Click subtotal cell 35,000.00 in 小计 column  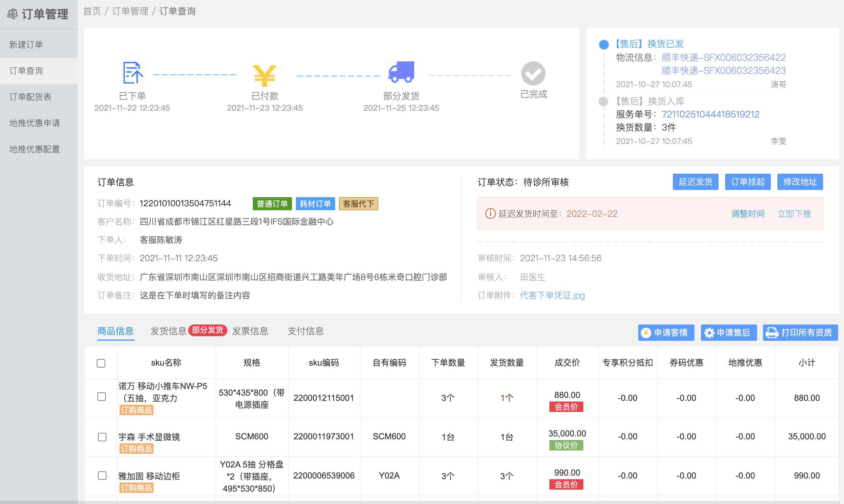coord(807,436)
